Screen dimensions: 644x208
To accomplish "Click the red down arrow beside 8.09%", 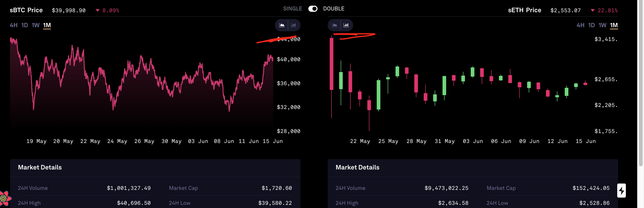I will click(98, 10).
